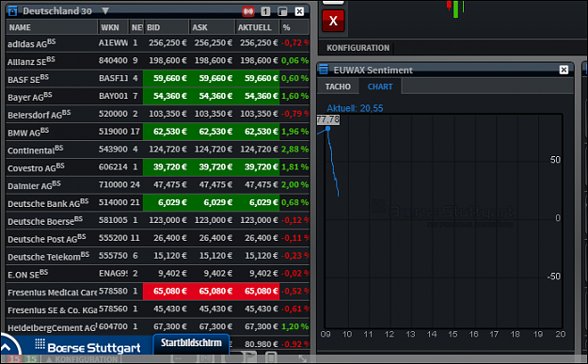
Task: Select the Bayer AG row name
Action: coord(29,96)
